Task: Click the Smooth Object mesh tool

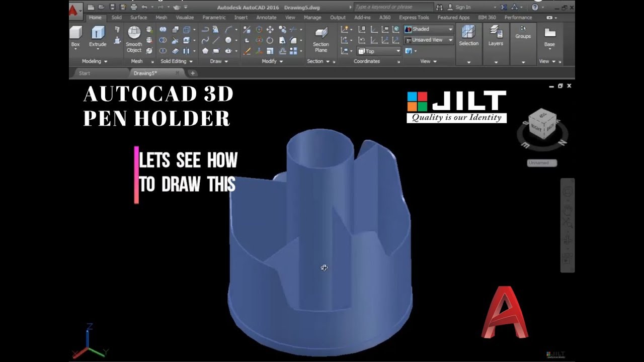Action: click(134, 39)
